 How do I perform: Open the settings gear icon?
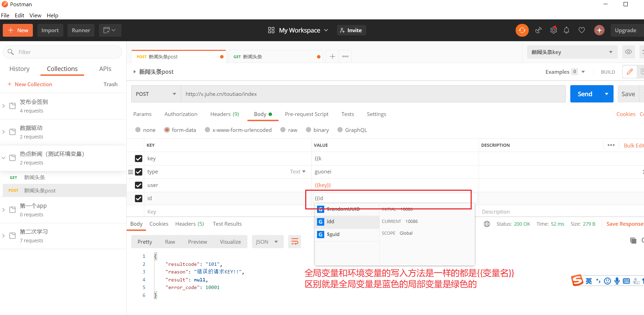pos(554,30)
